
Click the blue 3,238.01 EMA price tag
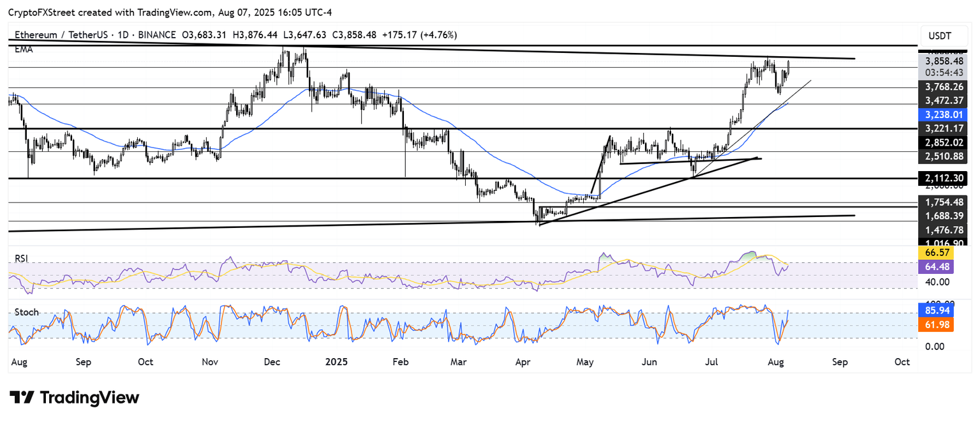pos(942,115)
